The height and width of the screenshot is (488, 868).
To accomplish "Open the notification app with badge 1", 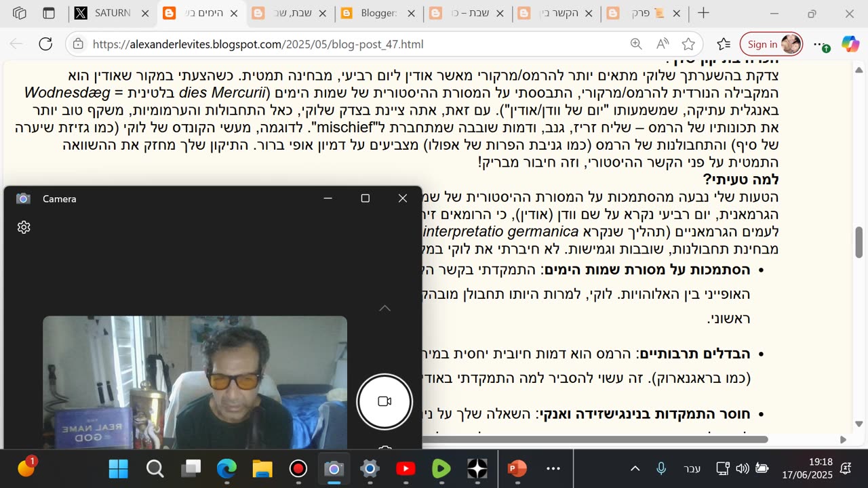I will 26,467.
